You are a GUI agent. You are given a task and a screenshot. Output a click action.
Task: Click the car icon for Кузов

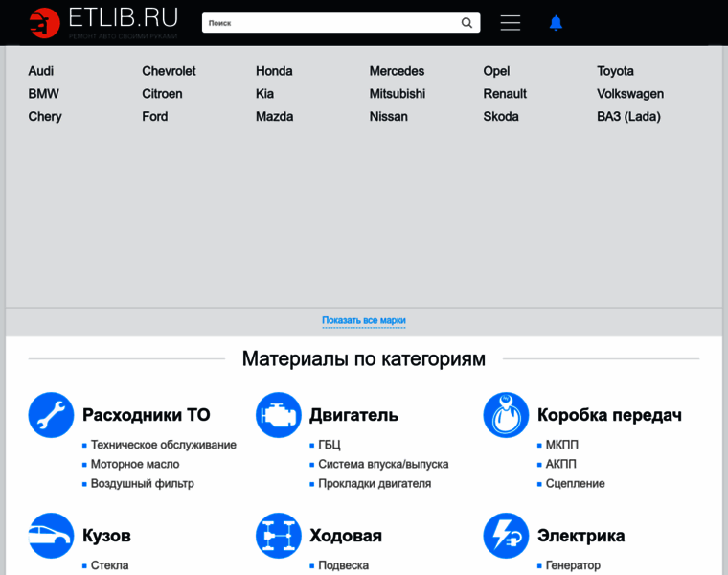[51, 536]
